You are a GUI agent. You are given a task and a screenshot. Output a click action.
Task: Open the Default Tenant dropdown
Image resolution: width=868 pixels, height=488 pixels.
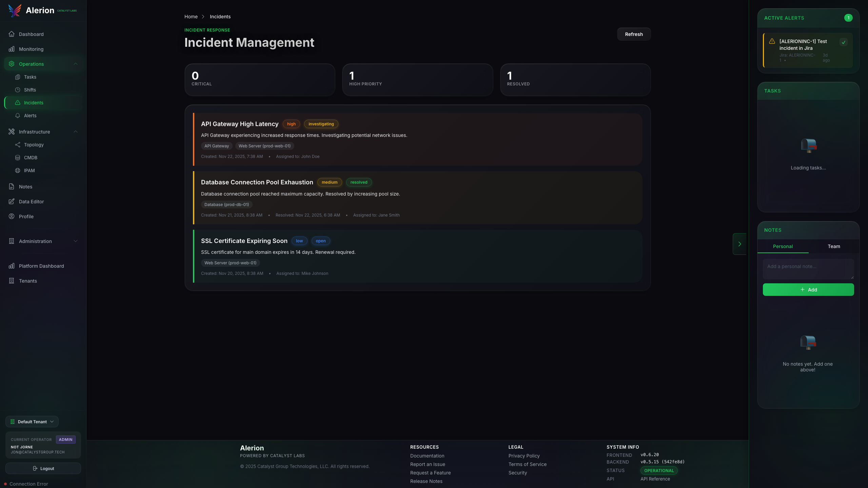coord(32,422)
